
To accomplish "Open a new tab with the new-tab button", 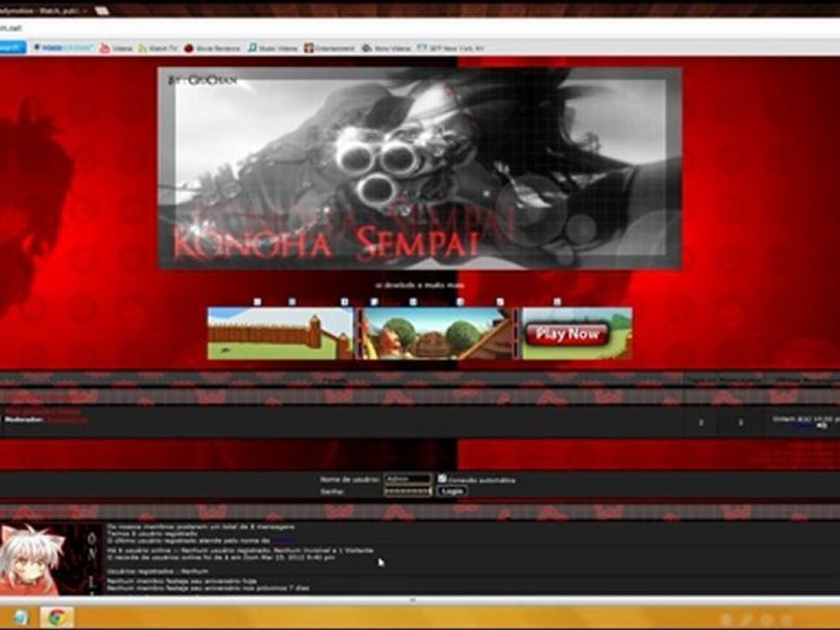I will point(101,10).
